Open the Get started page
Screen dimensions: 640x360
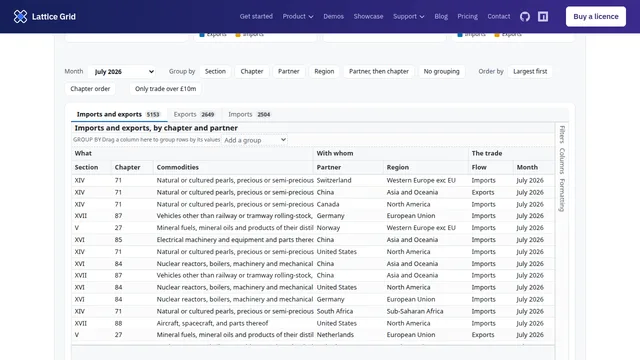256,16
